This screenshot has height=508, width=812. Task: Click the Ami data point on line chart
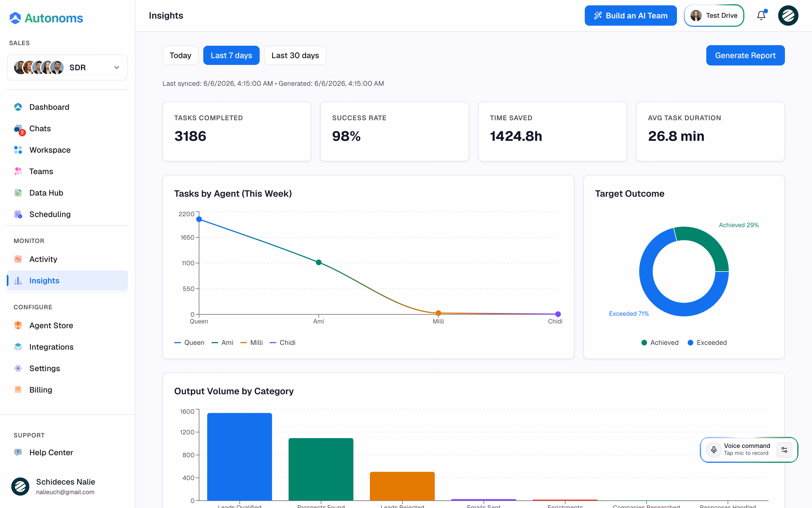coord(319,262)
